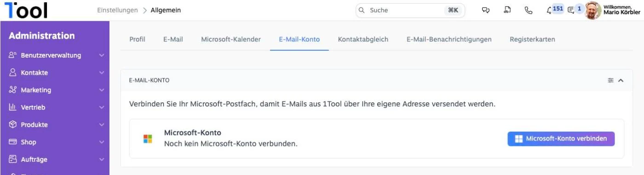Click the Shop card icon

pyautogui.click(x=12, y=142)
